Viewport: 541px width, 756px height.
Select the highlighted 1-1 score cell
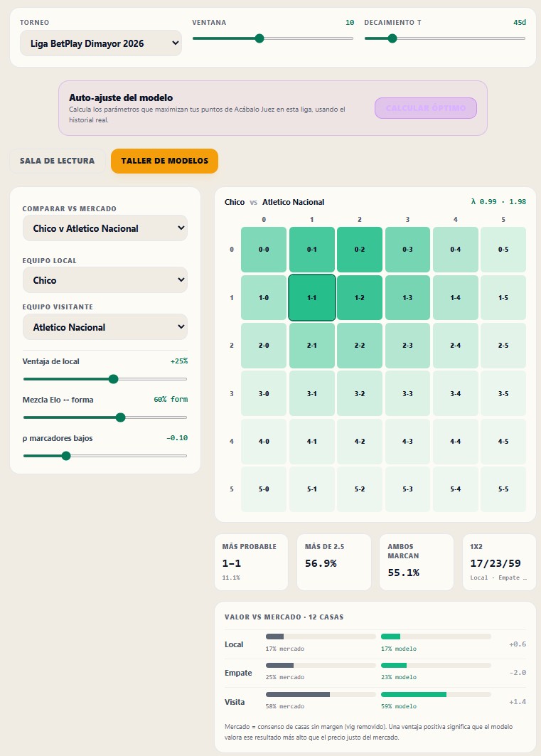[311, 297]
